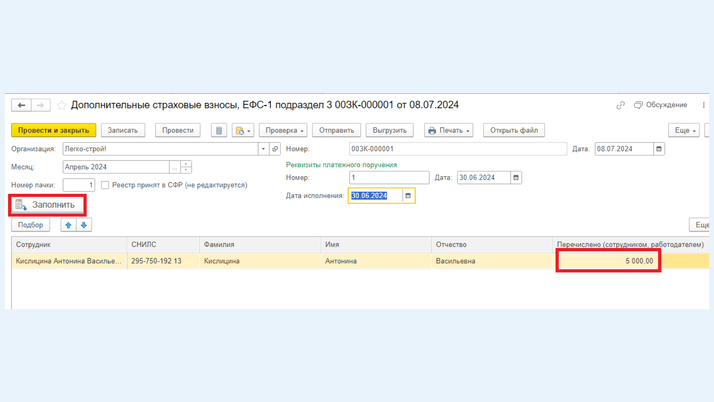This screenshot has width=714, height=402.
Task: Click the Заполнить button
Action: tap(47, 205)
